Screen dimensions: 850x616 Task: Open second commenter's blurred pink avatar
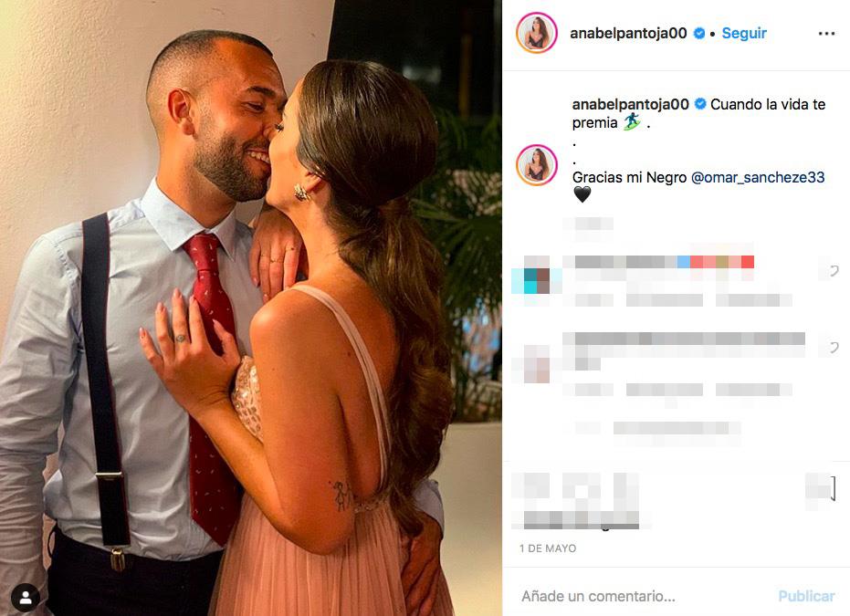point(537,364)
